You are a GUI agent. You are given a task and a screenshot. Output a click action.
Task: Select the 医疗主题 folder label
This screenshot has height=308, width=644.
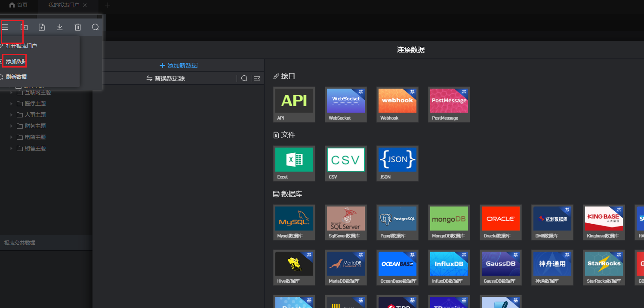[35, 104]
